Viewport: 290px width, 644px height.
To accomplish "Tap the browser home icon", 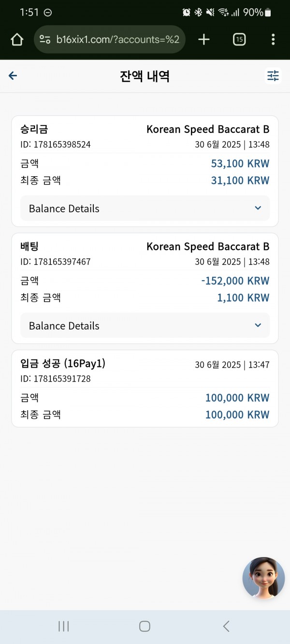I will tap(17, 40).
